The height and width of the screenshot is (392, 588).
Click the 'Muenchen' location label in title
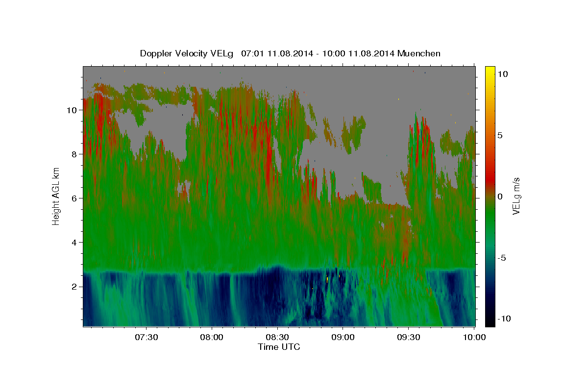419,53
